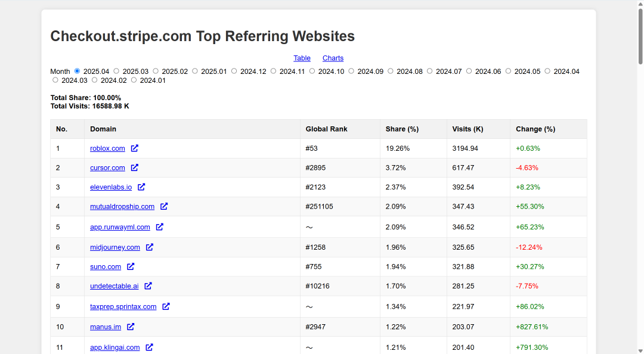The image size is (644, 354).
Task: Click the Change (%) column header
Action: (x=549, y=129)
